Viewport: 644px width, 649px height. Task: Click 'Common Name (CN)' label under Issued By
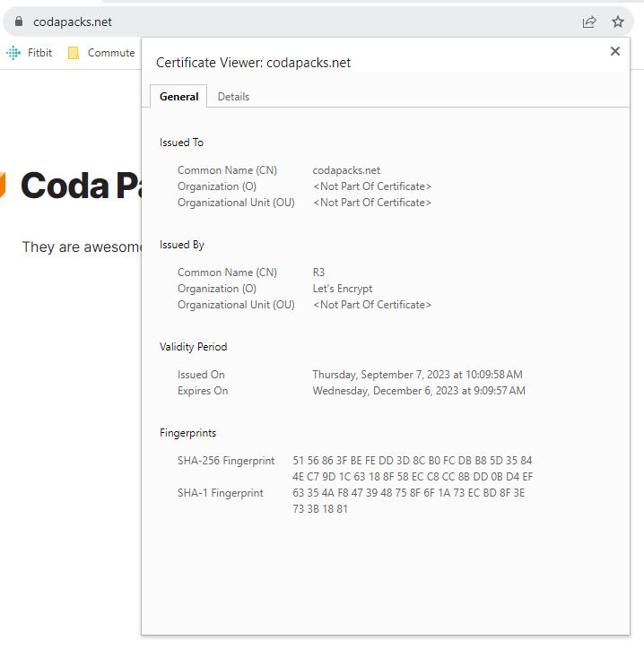pyautogui.click(x=227, y=273)
